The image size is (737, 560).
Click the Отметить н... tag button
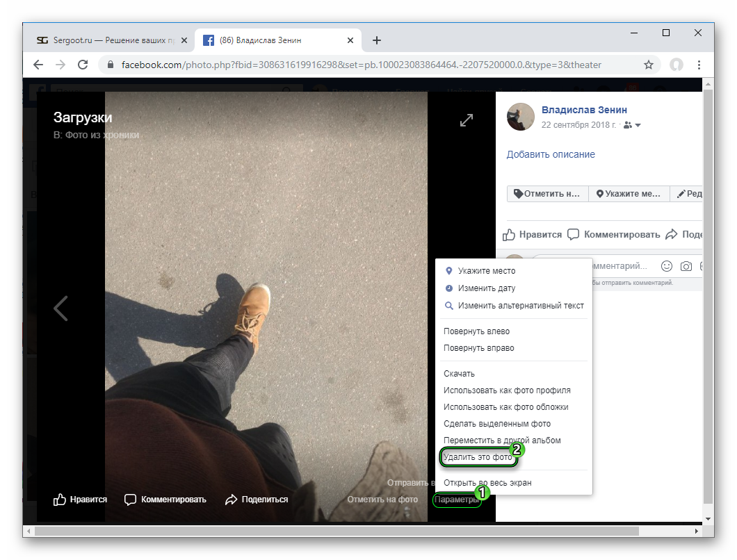[548, 194]
